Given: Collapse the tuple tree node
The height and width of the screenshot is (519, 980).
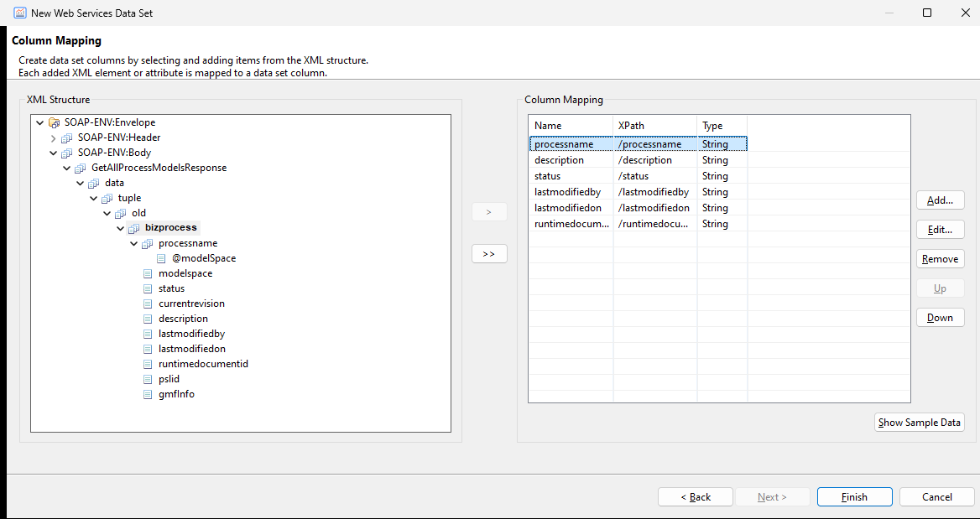Looking at the screenshot, I should tap(94, 198).
